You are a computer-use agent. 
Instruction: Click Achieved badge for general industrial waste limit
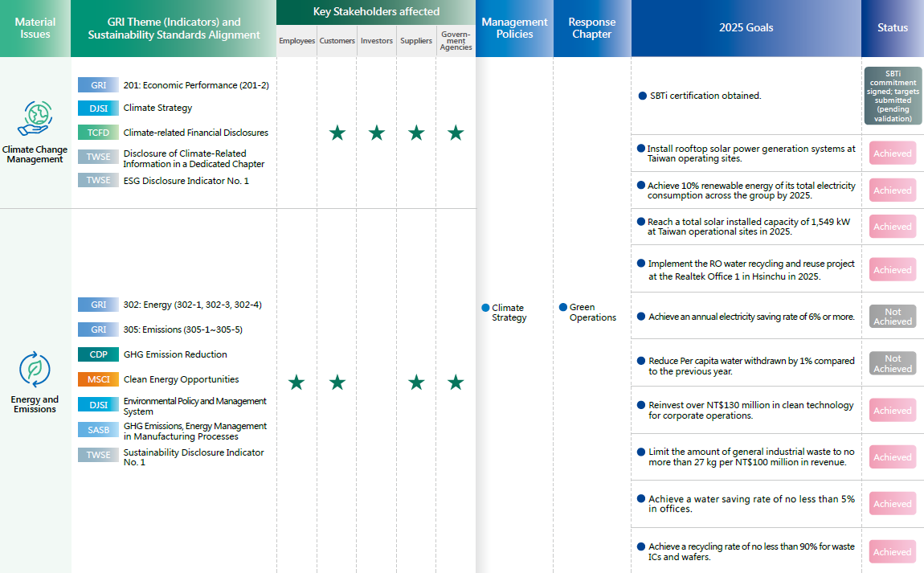(893, 456)
